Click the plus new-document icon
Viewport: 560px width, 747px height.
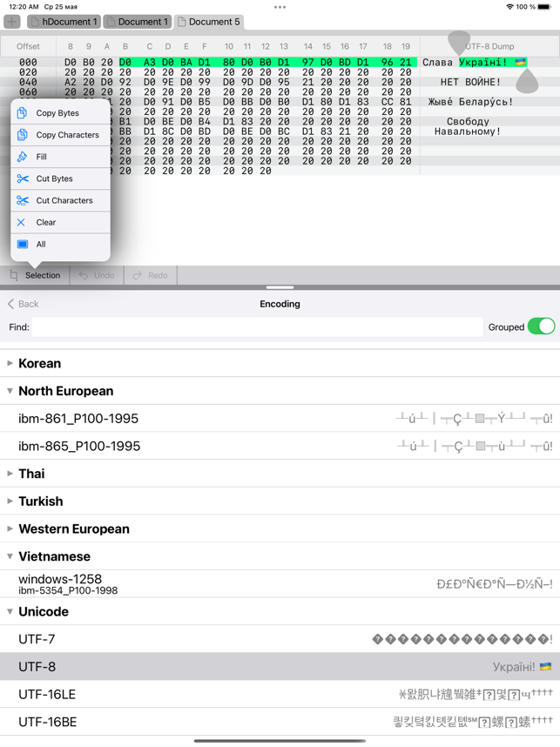[12, 22]
